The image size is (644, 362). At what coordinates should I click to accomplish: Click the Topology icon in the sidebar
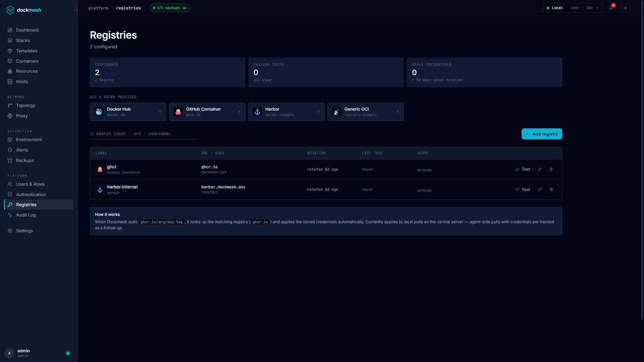point(10,105)
